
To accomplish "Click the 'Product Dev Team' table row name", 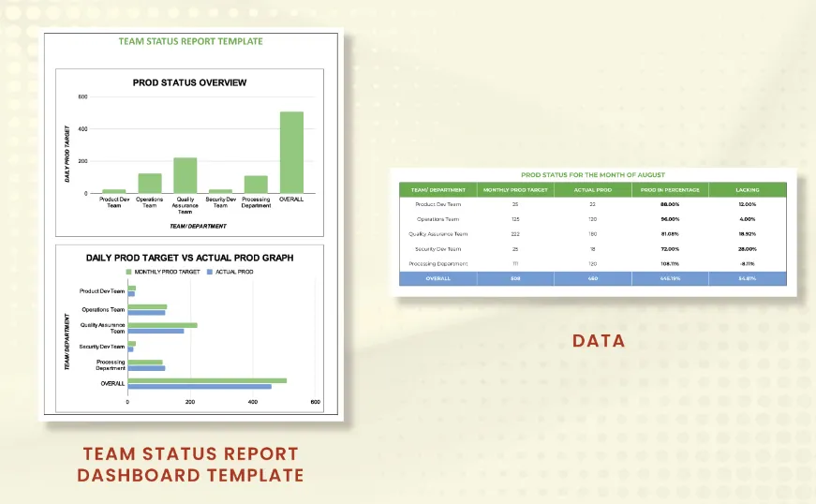I will (438, 204).
